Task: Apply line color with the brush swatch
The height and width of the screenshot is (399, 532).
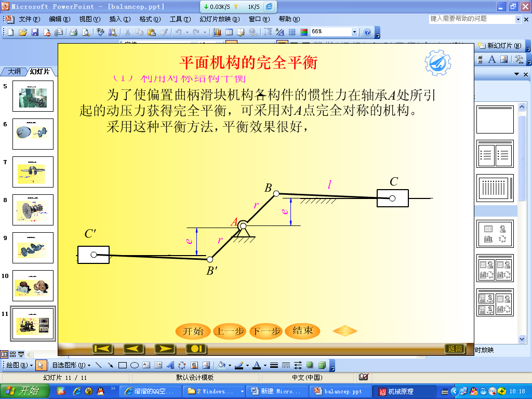Action: coord(239,365)
